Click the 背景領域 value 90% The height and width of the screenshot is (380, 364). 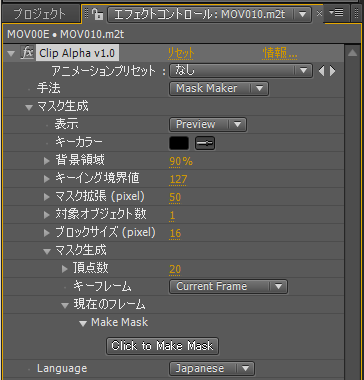[x=181, y=162]
